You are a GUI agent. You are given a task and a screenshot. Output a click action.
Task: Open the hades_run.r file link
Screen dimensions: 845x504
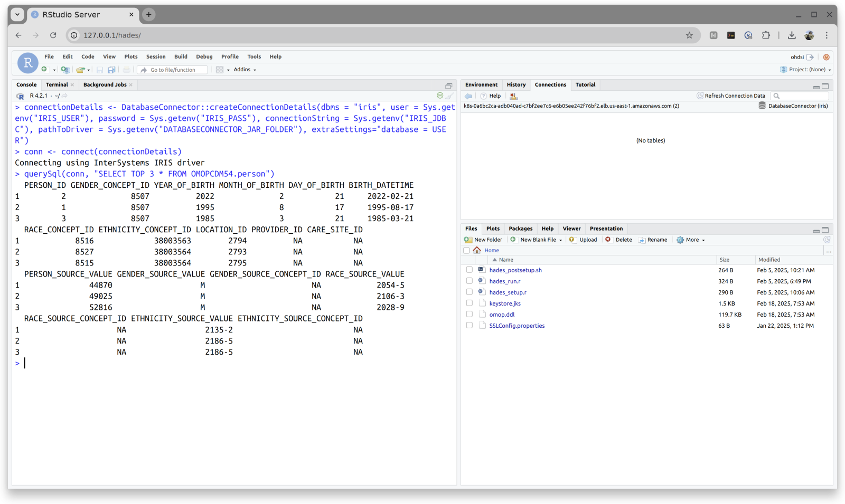(x=504, y=281)
